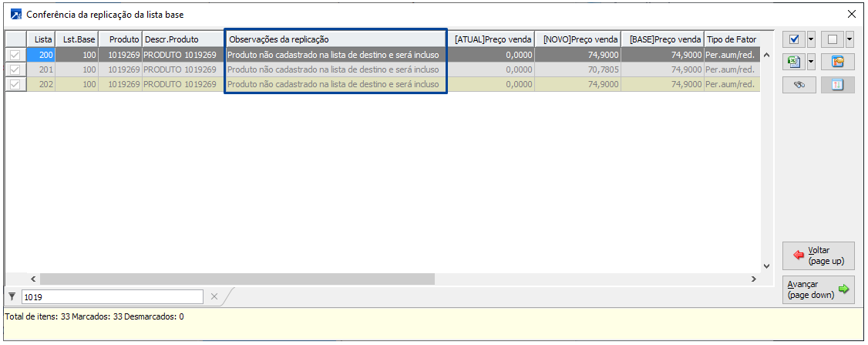Click the binoculars search button

click(799, 85)
